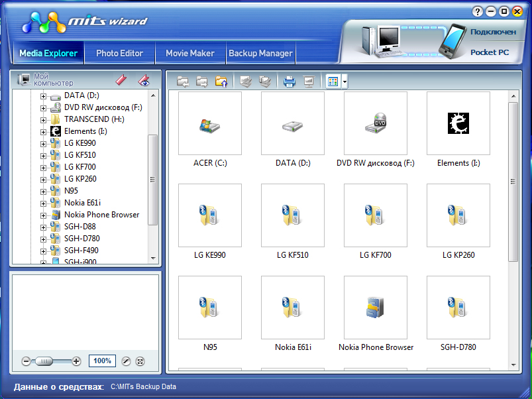Click the back folder navigation icon
This screenshot has height=399, width=532.
[x=183, y=82]
